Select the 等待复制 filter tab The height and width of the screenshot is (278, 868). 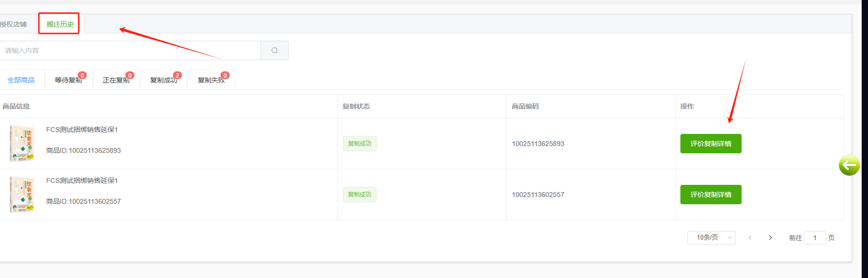pyautogui.click(x=68, y=80)
